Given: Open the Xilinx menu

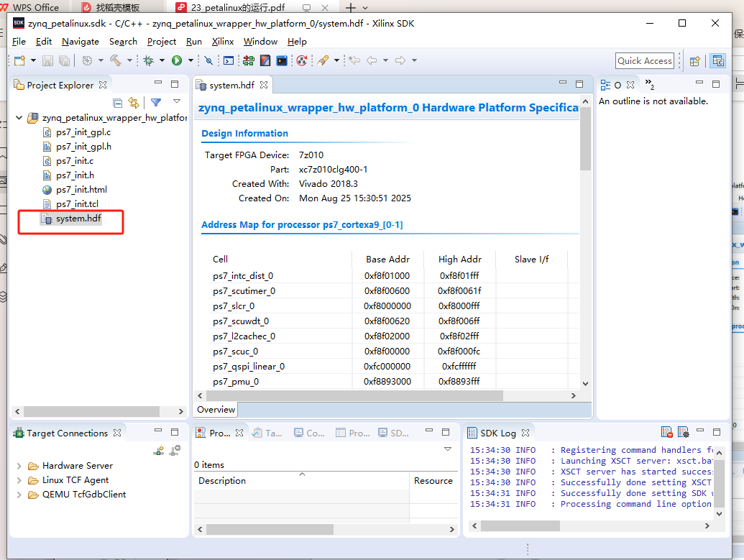Looking at the screenshot, I should [x=223, y=42].
